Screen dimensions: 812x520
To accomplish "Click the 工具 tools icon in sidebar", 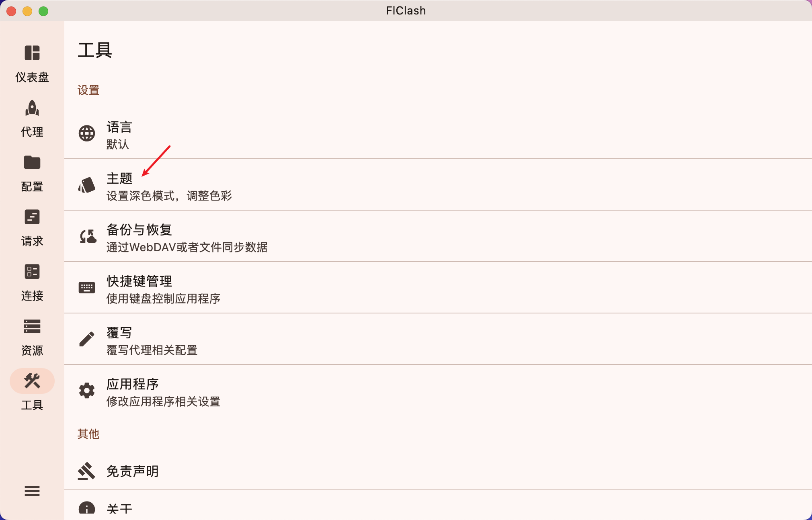I will [x=32, y=381].
